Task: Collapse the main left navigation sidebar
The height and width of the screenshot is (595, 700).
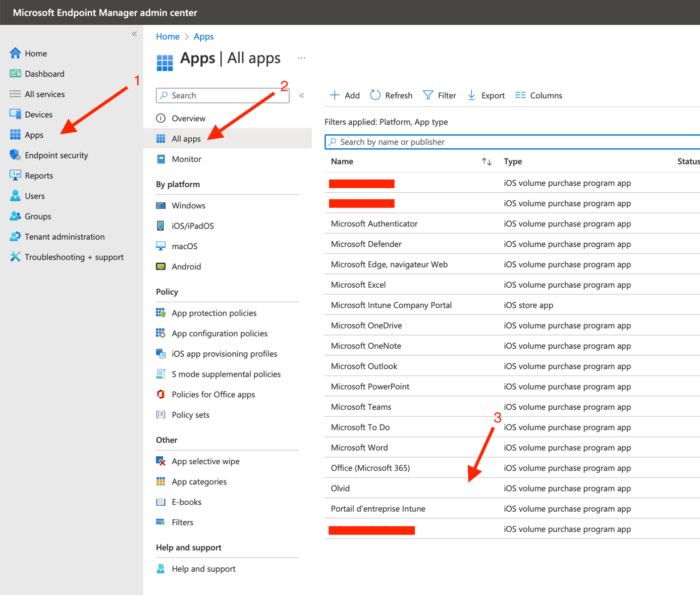Action: tap(134, 34)
